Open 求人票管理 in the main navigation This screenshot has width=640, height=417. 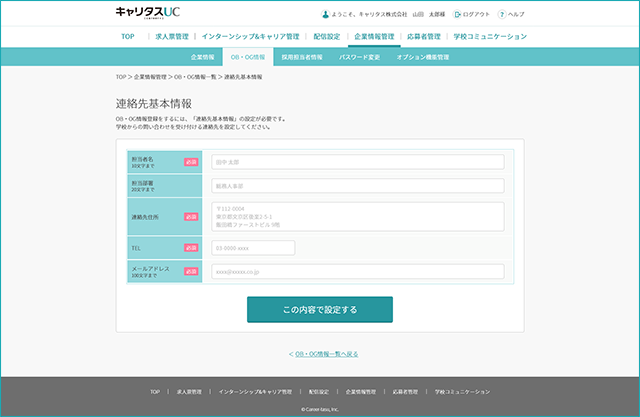[172, 36]
